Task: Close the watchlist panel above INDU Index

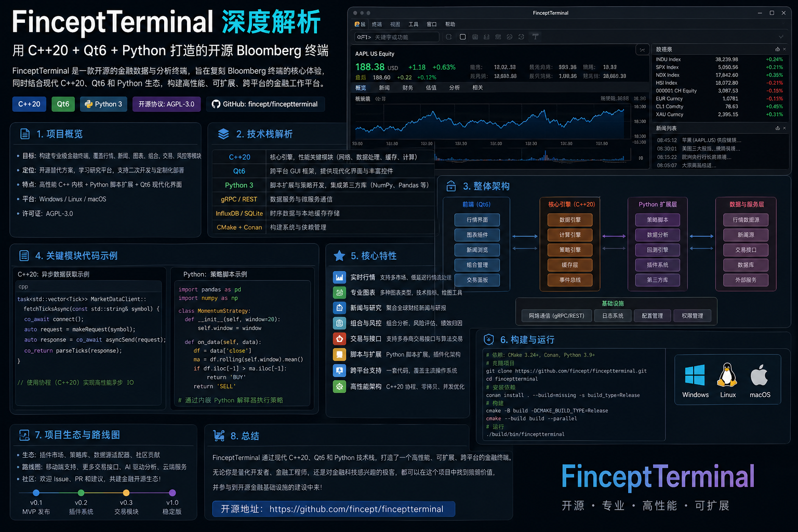Action: 784,49
